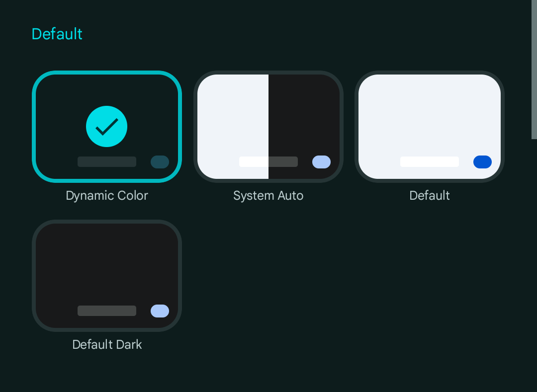
Task: Click the vertical scrollbar thumb
Action: click(534, 70)
